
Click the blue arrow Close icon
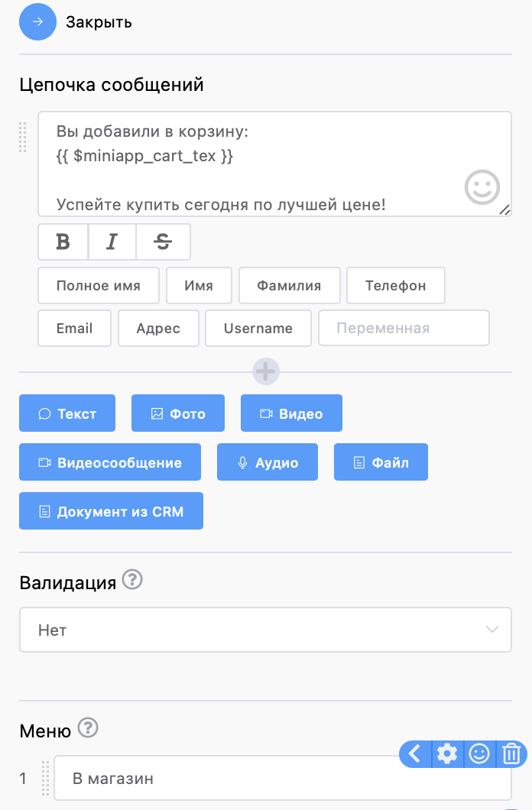click(x=37, y=22)
